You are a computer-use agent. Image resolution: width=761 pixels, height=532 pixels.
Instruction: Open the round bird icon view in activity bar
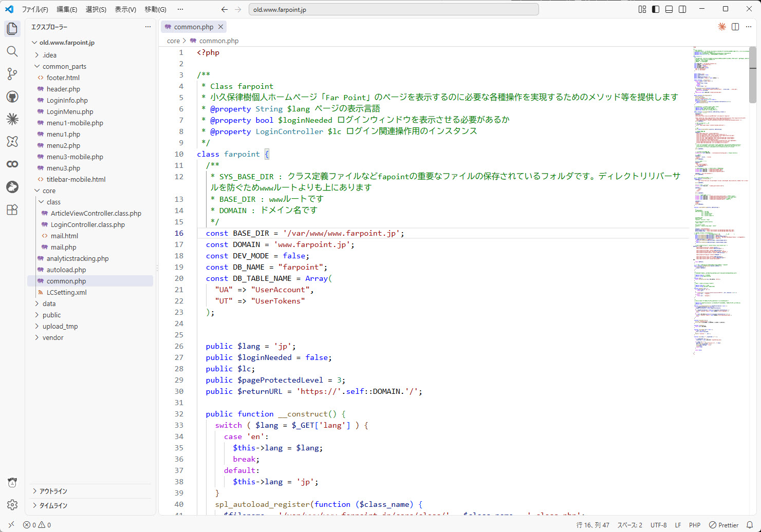click(12, 187)
